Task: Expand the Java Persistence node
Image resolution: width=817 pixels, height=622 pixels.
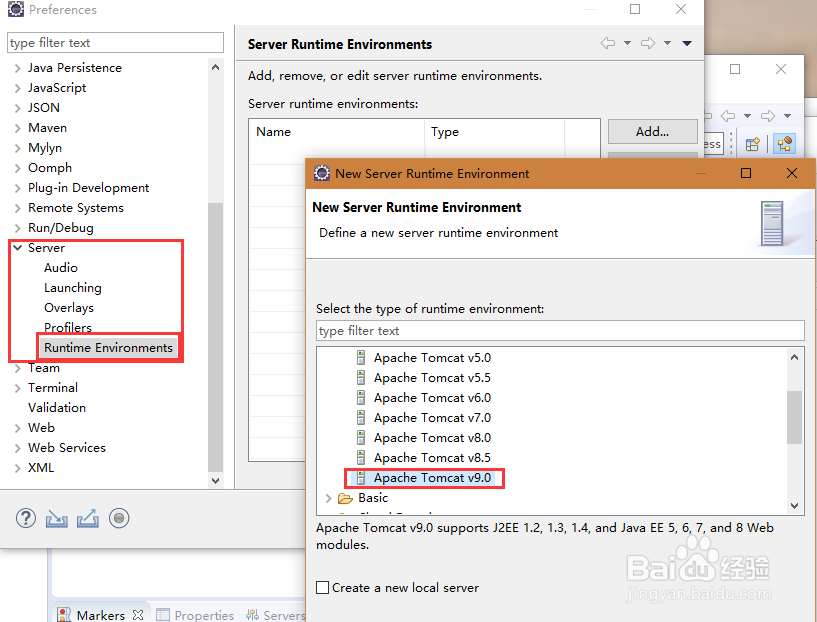Action: click(18, 68)
